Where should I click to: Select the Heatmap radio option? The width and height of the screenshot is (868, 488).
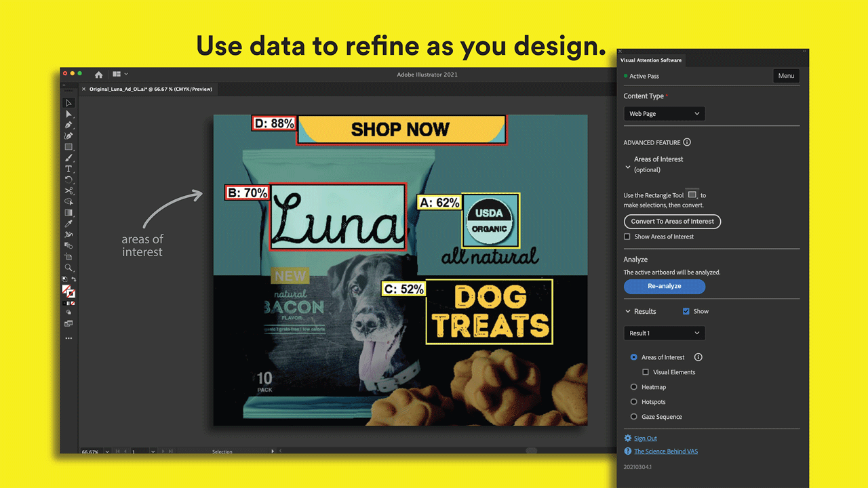634,387
